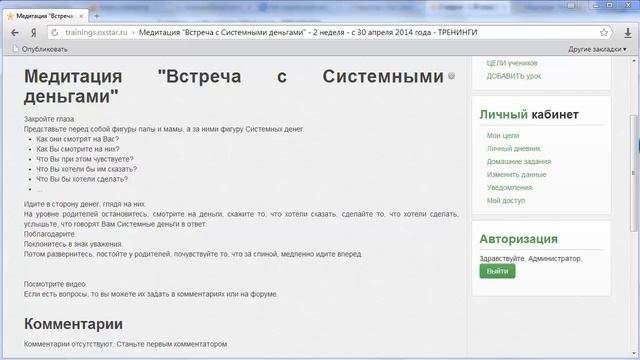Open the Личный дневник link
640x360 pixels.
tap(513, 149)
